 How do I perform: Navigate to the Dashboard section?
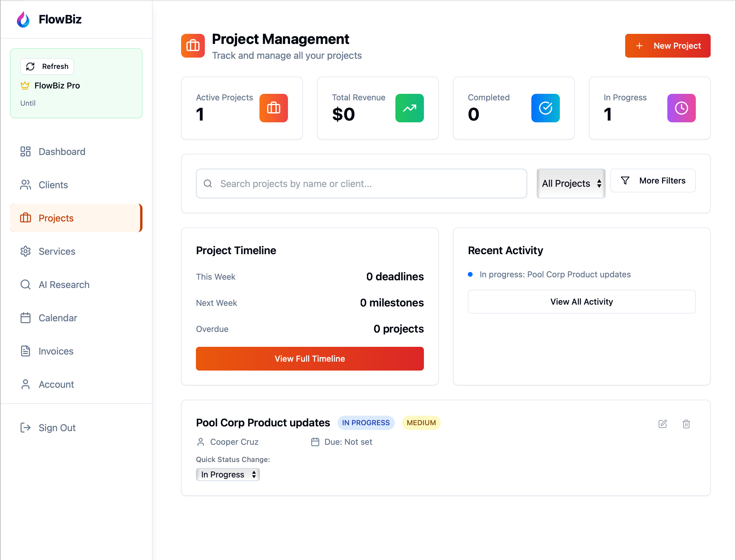click(62, 152)
